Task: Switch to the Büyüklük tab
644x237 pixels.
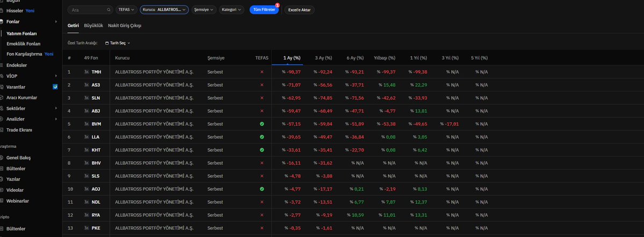Action: [93, 25]
